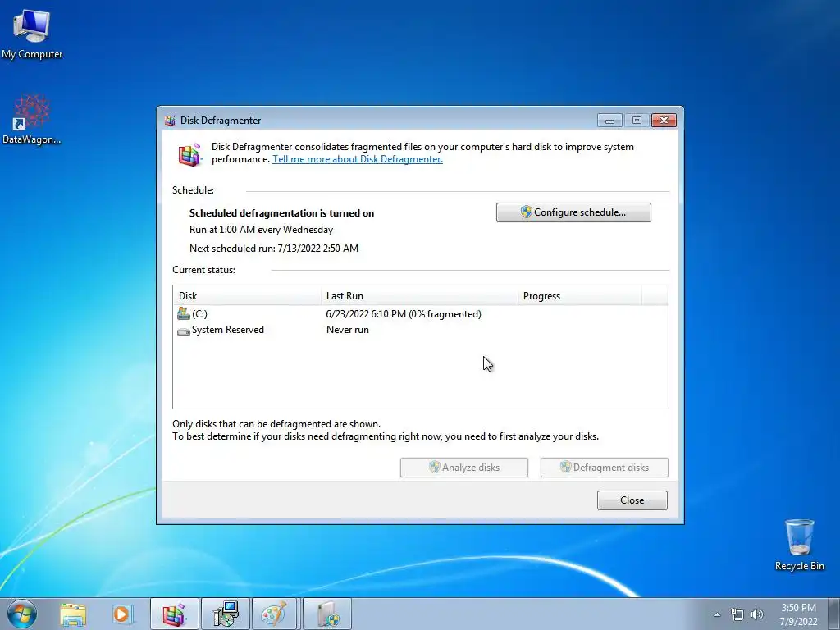Image resolution: width=840 pixels, height=630 pixels.
Task: Maximize the Disk Defragmenter window
Action: click(637, 121)
